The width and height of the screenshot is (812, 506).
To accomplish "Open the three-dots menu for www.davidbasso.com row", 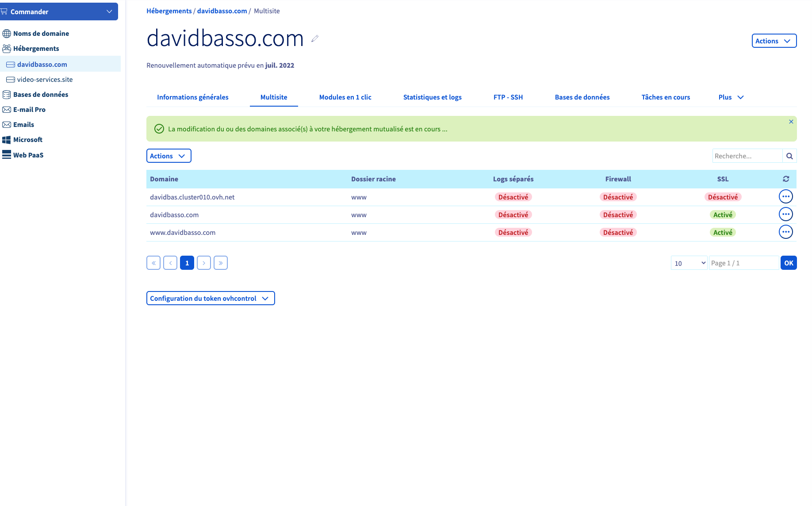I will [x=785, y=232].
